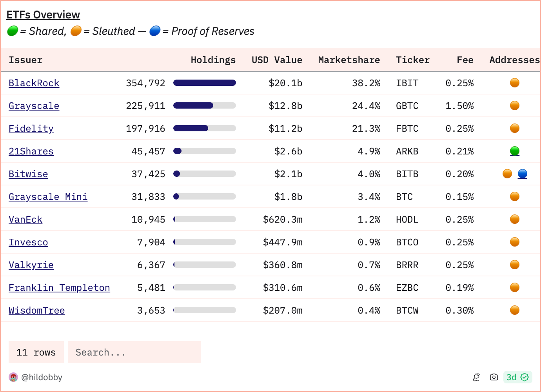Click the BTCO ticker cell
This screenshot has height=392, width=541.
pyautogui.click(x=407, y=242)
